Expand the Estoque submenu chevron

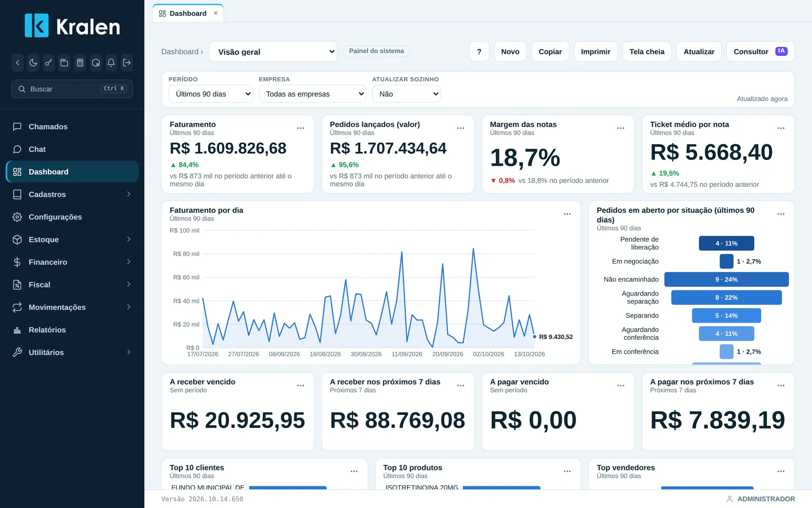tap(129, 239)
